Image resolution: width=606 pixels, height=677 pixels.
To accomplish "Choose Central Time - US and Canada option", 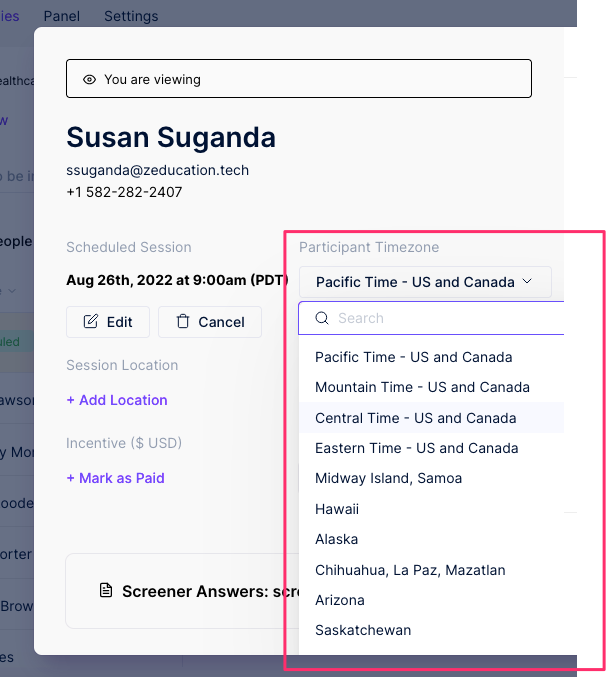I will tap(416, 418).
